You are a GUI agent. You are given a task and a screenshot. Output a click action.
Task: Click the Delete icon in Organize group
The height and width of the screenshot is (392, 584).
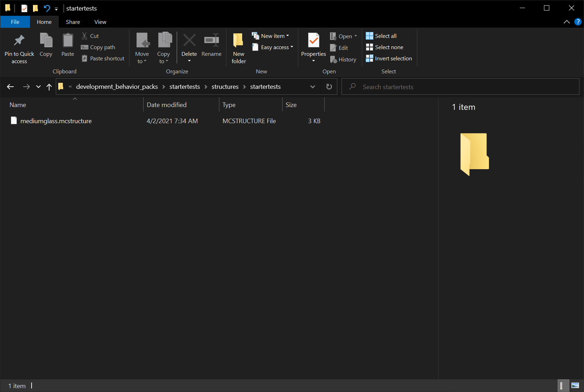coord(189,45)
